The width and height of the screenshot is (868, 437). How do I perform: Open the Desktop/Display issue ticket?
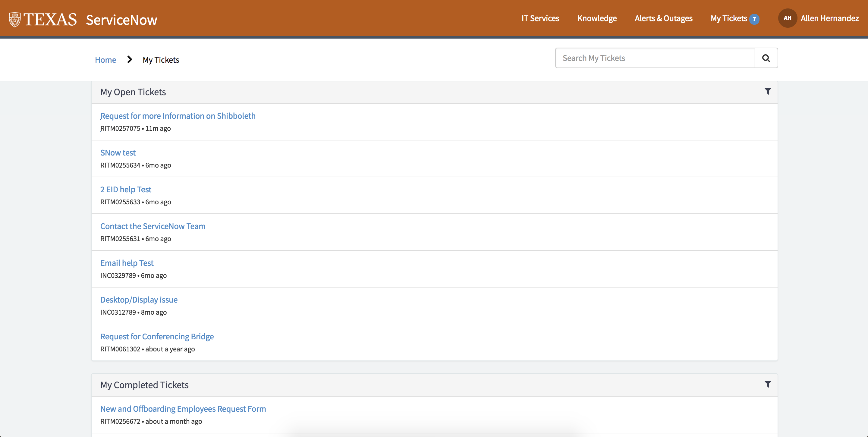pos(139,299)
